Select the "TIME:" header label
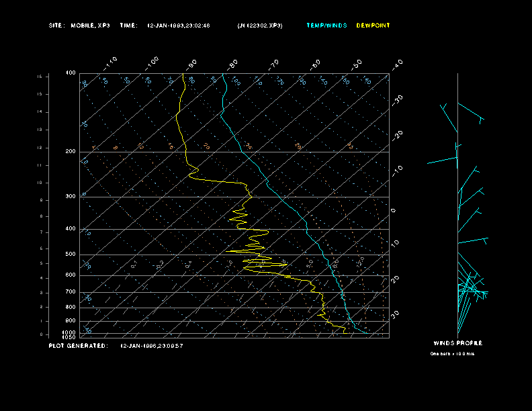 click(x=128, y=26)
